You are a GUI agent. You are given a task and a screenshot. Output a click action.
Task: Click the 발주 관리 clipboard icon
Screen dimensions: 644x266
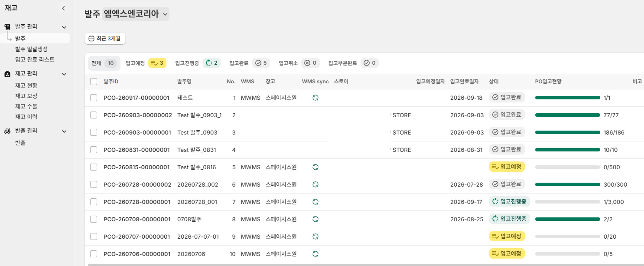point(7,27)
